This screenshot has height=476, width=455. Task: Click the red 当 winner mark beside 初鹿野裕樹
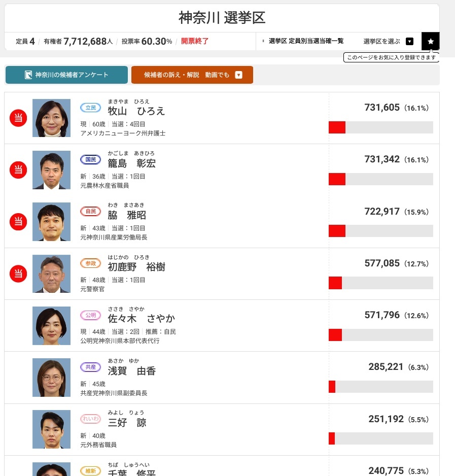(18, 274)
